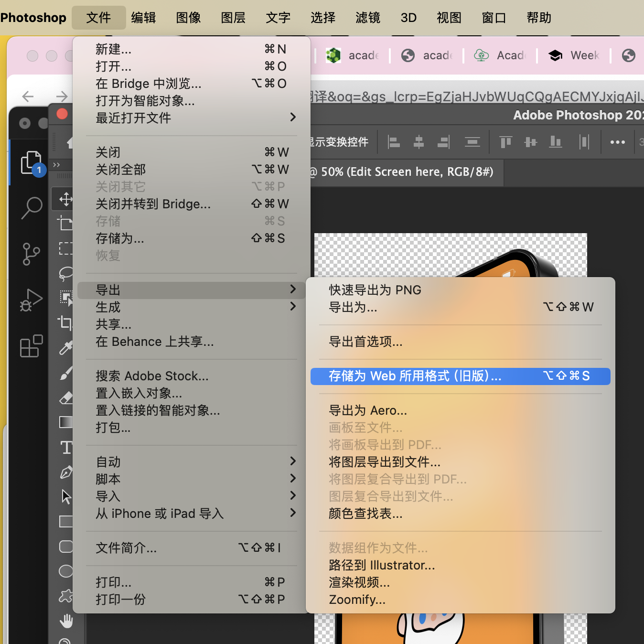
Task: Select the Eraser tool
Action: click(x=65, y=397)
